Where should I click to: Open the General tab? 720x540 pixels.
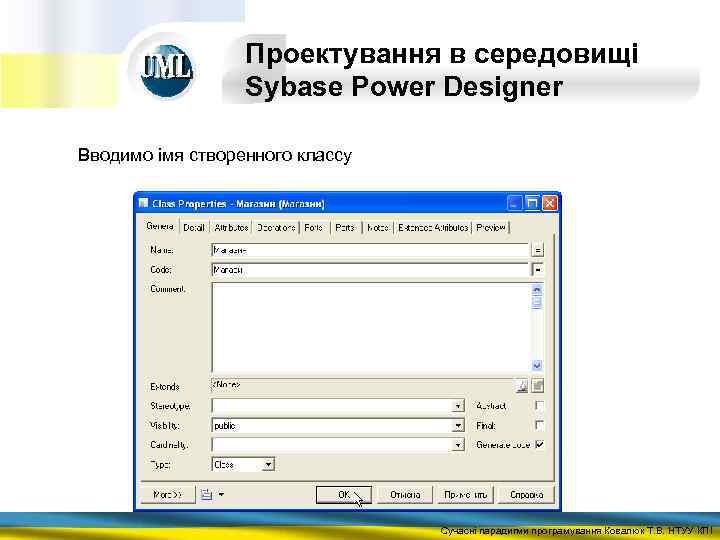[x=160, y=226]
